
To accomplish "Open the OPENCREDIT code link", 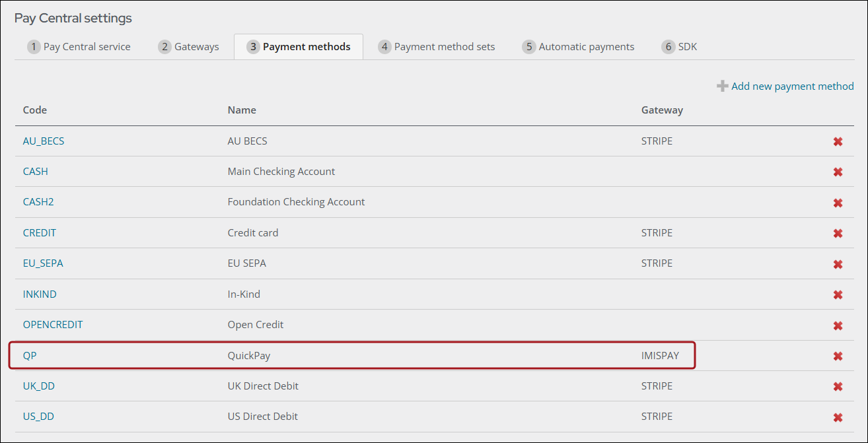I will [x=53, y=325].
